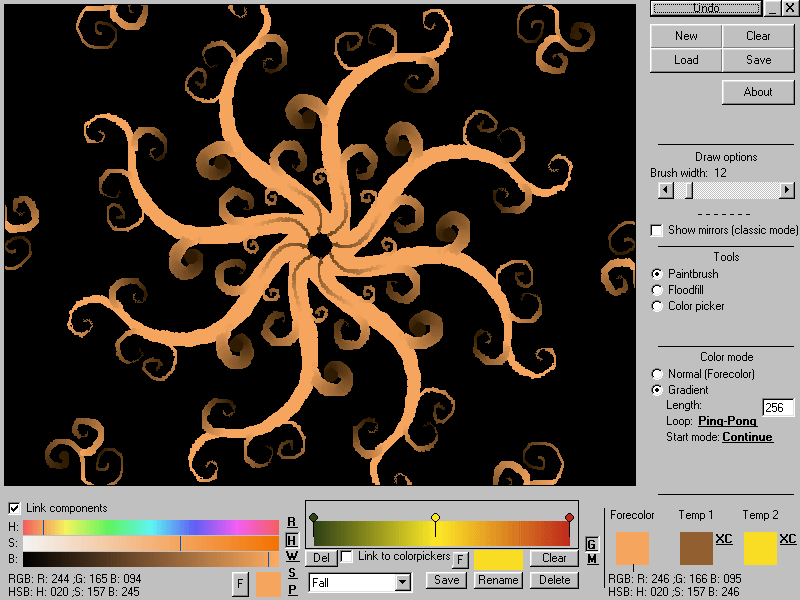
Task: Click the gradient Length input field
Action: point(778,407)
